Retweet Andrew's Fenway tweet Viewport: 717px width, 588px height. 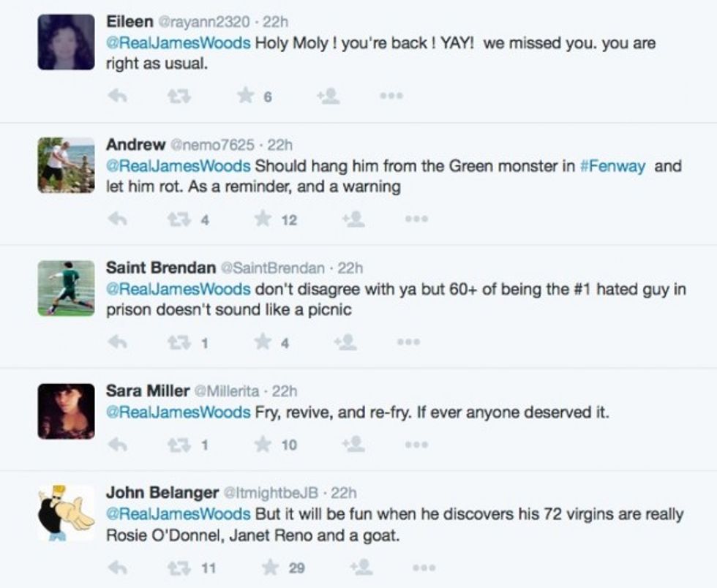(176, 219)
